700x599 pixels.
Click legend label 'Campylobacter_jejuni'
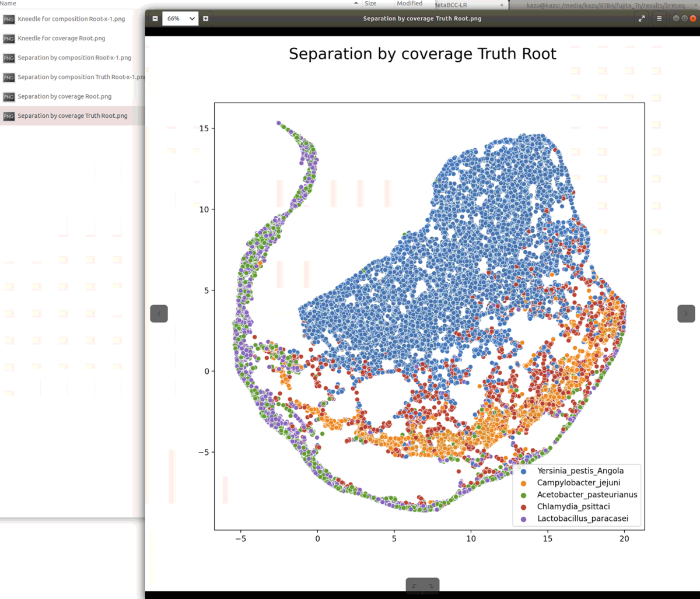579,483
